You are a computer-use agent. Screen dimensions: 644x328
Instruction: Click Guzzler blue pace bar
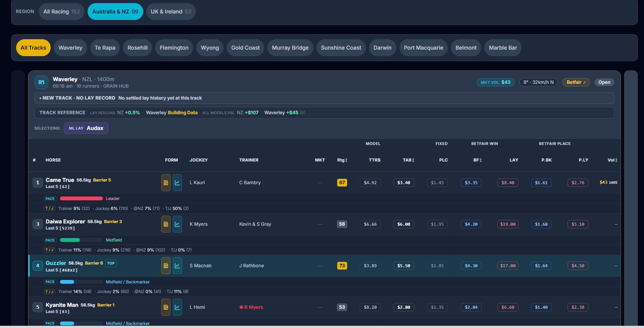point(67,282)
